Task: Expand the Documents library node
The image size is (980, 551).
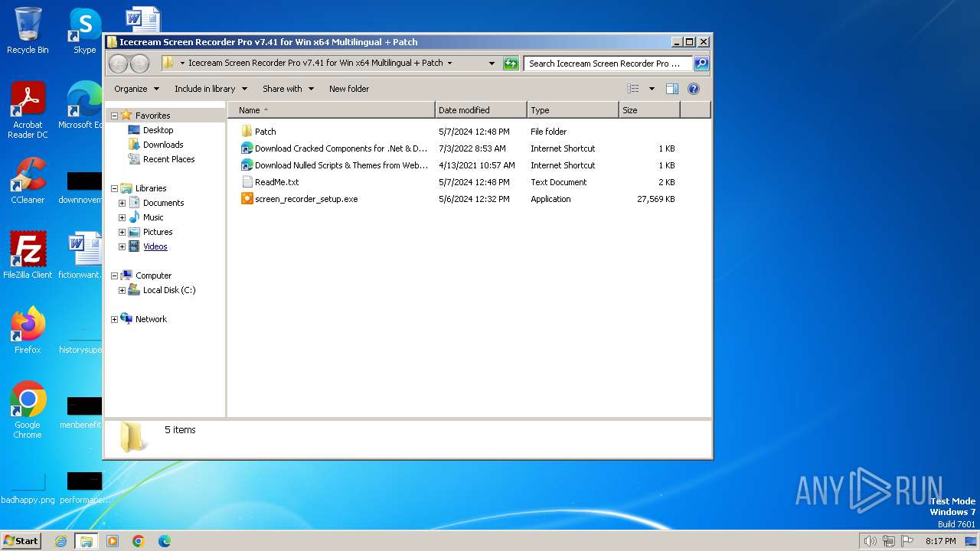Action: 122,203
